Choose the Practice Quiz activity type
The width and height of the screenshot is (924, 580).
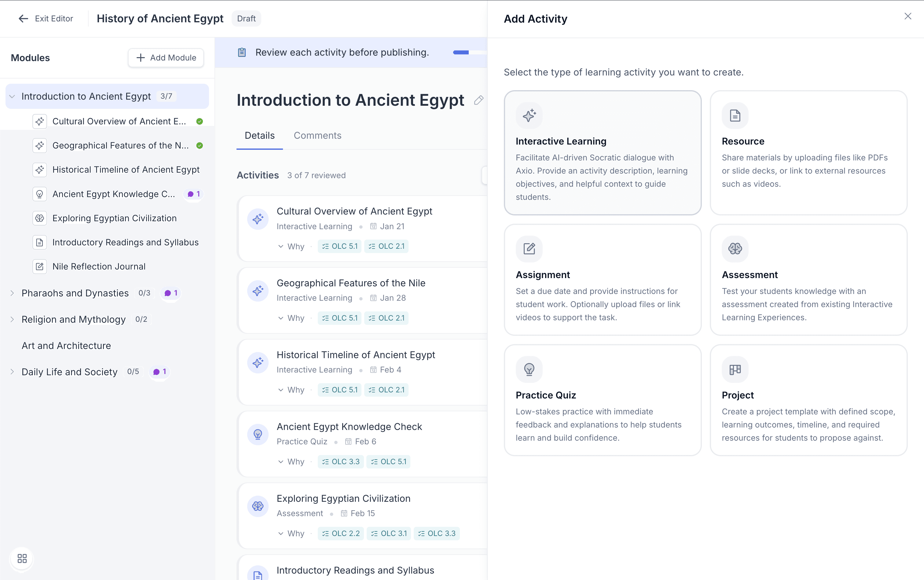pyautogui.click(x=603, y=400)
